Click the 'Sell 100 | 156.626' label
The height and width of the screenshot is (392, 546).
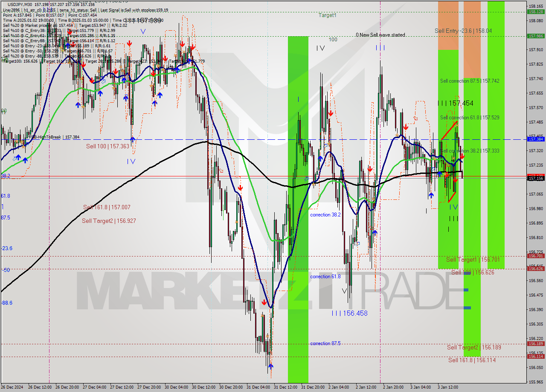click(x=473, y=272)
